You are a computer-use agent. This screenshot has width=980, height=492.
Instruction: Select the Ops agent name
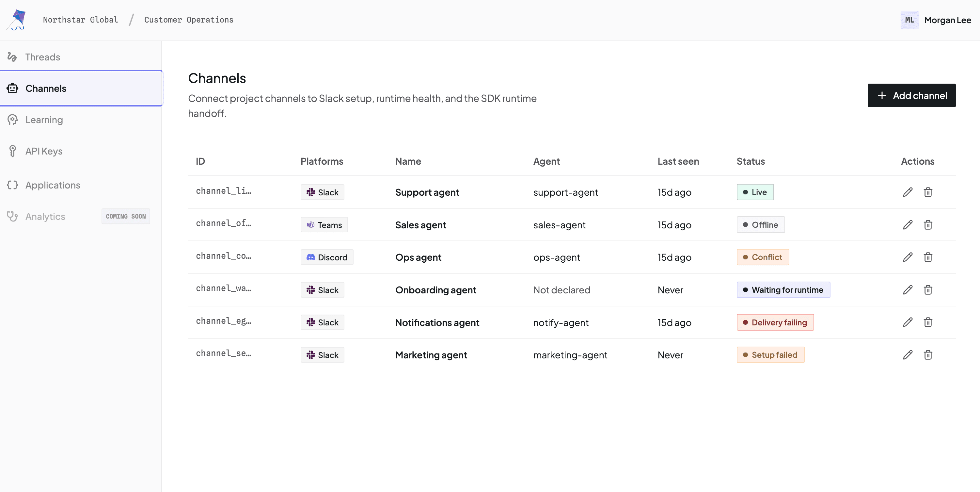(418, 257)
